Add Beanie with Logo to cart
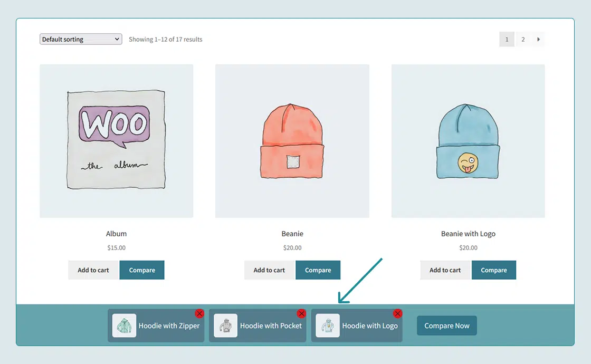 tap(445, 270)
